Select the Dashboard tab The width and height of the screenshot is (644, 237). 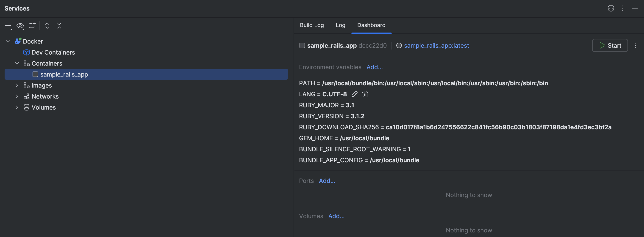[371, 25]
